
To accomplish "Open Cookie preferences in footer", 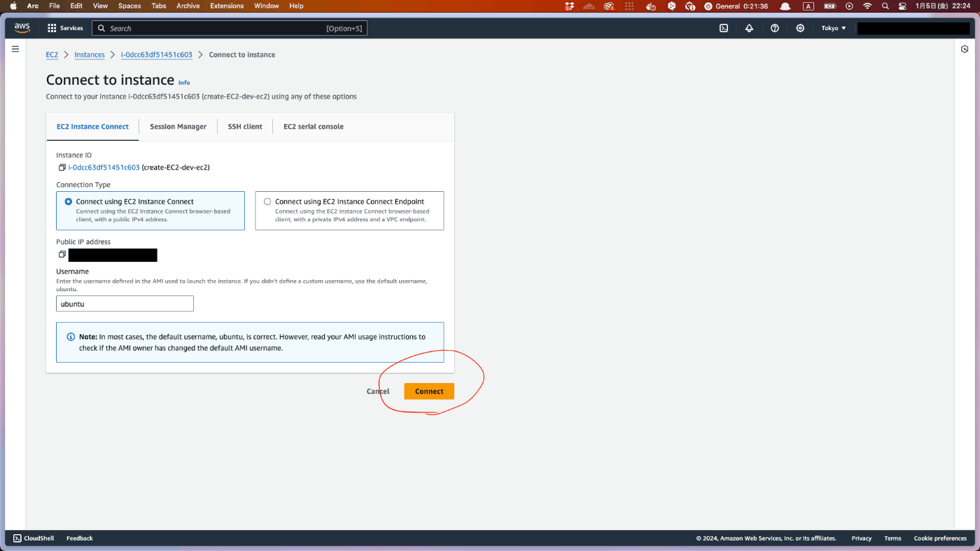I will [x=940, y=538].
